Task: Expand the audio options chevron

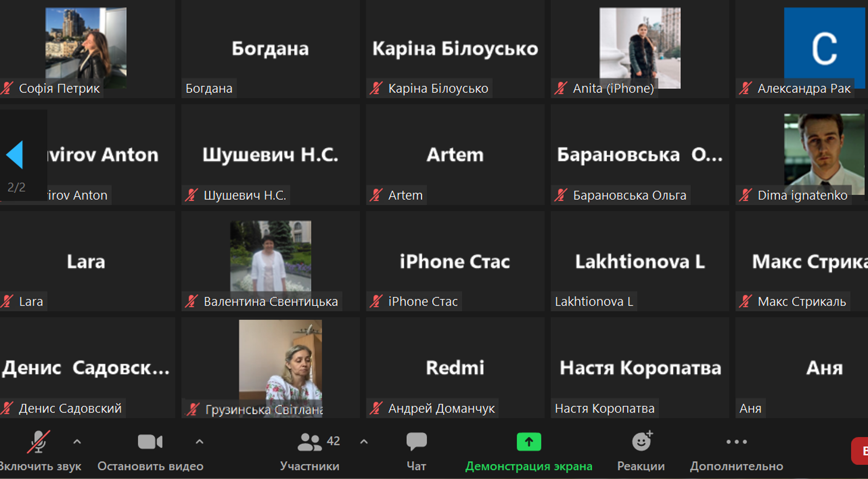Action: click(x=77, y=442)
